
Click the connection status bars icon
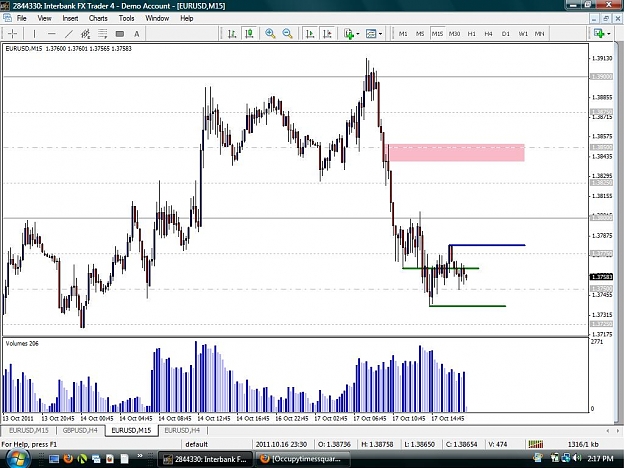pyautogui.click(x=536, y=444)
